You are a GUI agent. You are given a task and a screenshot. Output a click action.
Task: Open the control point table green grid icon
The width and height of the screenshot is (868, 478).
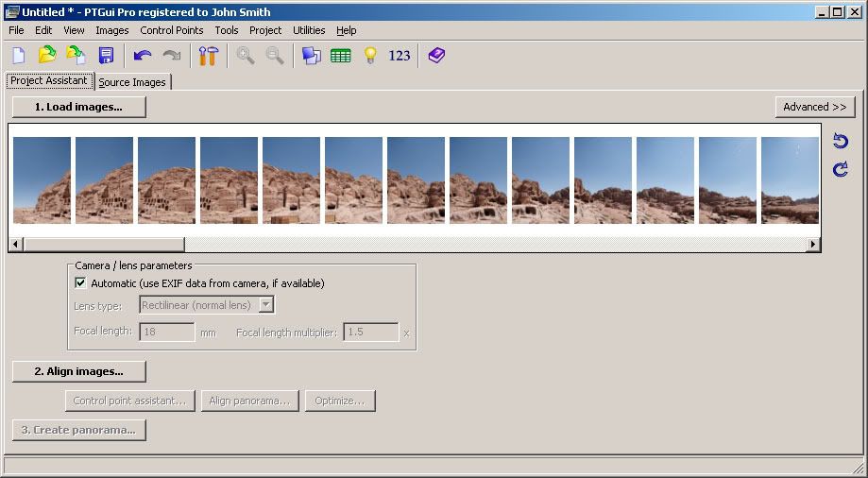coord(340,56)
